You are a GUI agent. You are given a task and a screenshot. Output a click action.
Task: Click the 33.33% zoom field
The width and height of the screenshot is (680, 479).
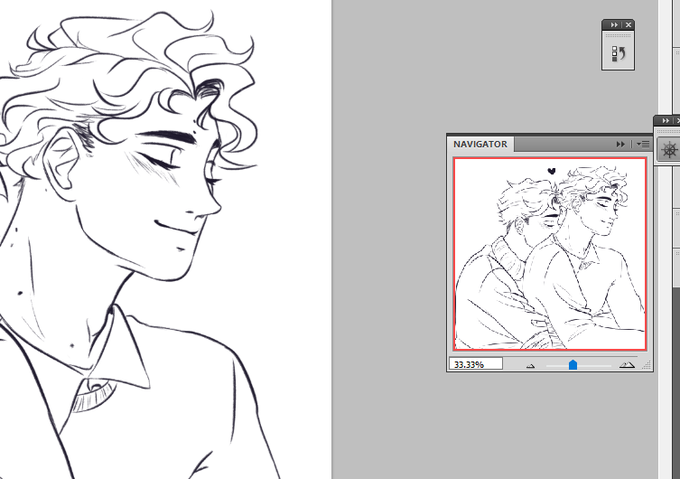point(476,364)
